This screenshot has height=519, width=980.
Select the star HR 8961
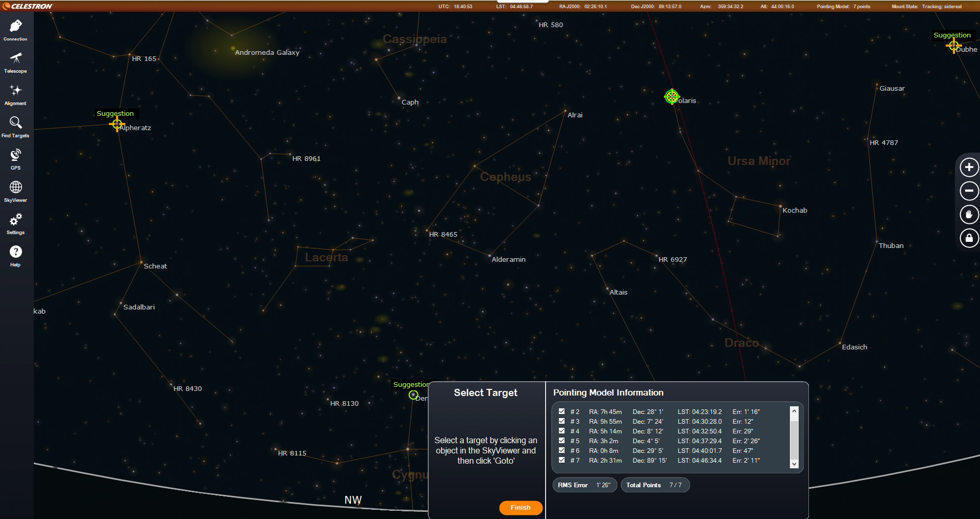[306, 158]
